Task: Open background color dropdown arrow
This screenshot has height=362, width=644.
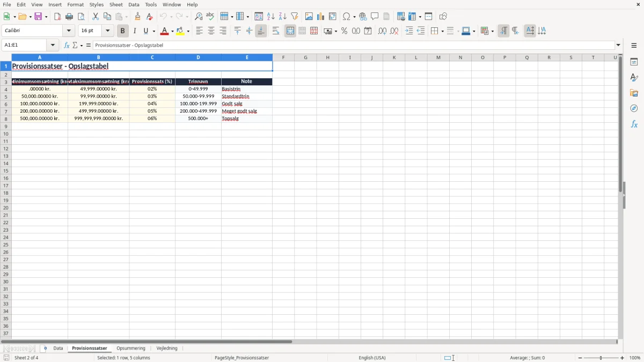Action: (188, 31)
